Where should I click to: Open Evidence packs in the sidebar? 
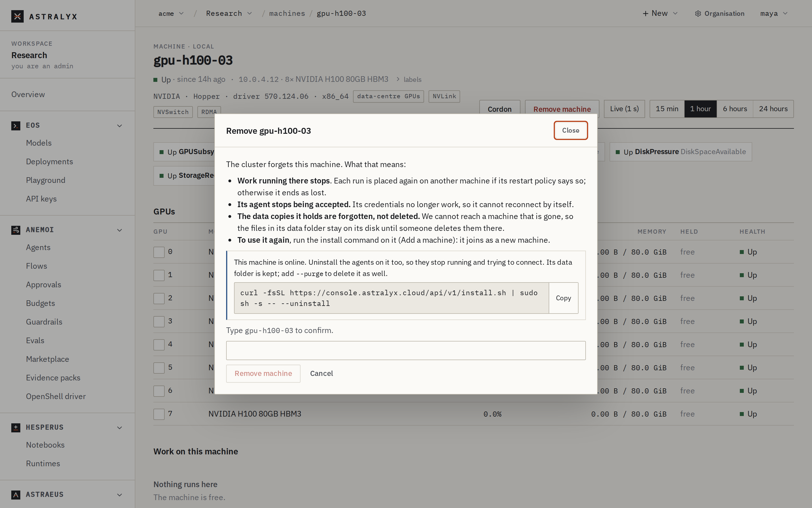[x=53, y=378]
